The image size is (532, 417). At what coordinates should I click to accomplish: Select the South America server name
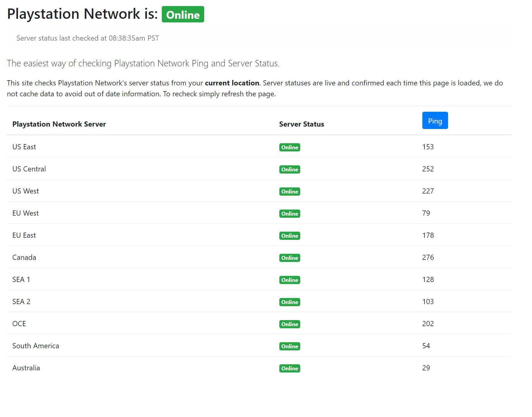(36, 346)
